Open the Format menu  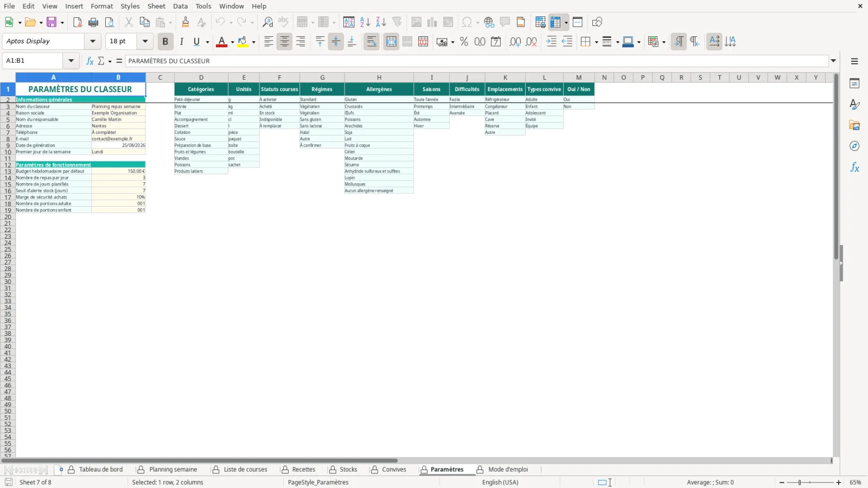102,6
